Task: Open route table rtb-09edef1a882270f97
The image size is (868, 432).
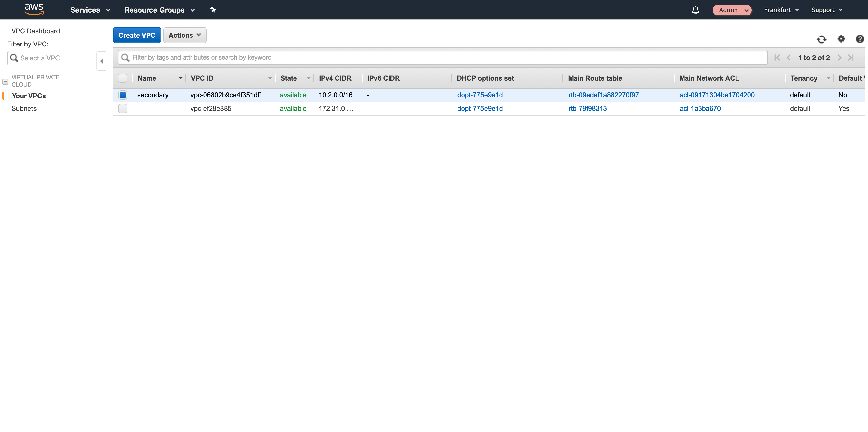Action: click(603, 95)
